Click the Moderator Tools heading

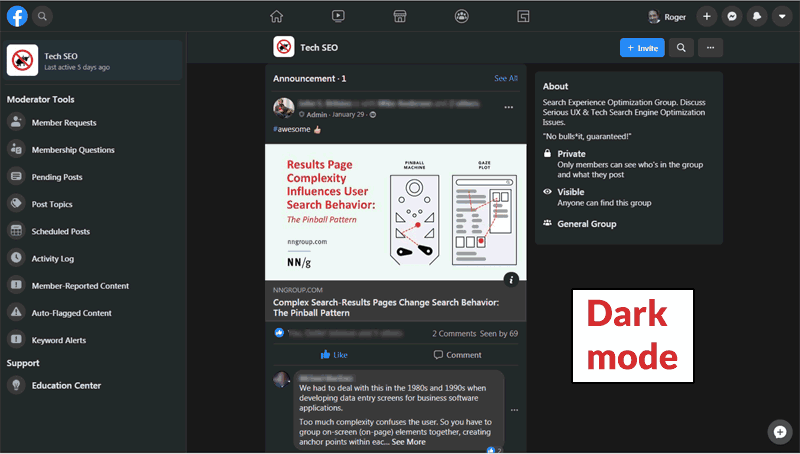click(40, 99)
